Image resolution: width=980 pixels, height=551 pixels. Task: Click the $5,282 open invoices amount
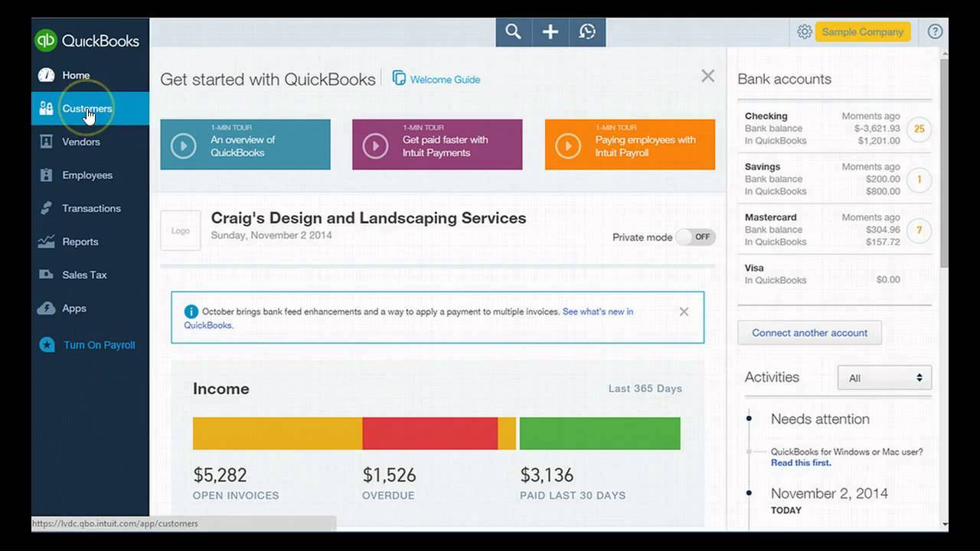tap(220, 475)
